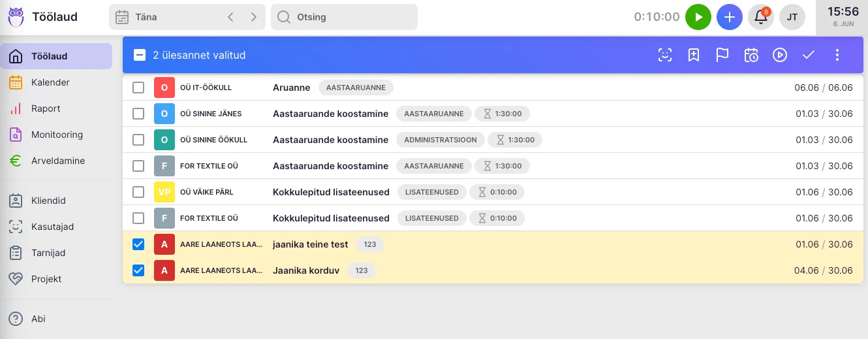Go to next day with right chevron
The height and width of the screenshot is (339, 868).
pos(253,17)
